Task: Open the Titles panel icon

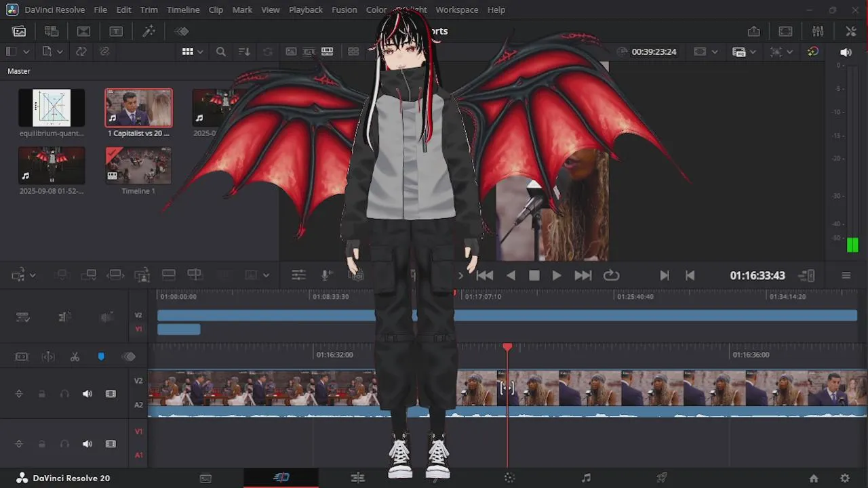Action: (x=116, y=31)
